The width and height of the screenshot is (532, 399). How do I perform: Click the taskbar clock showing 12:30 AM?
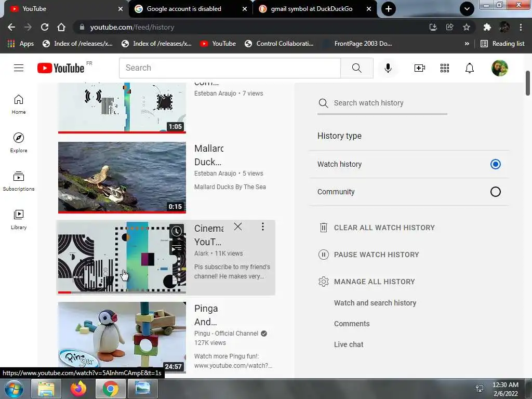click(x=505, y=389)
